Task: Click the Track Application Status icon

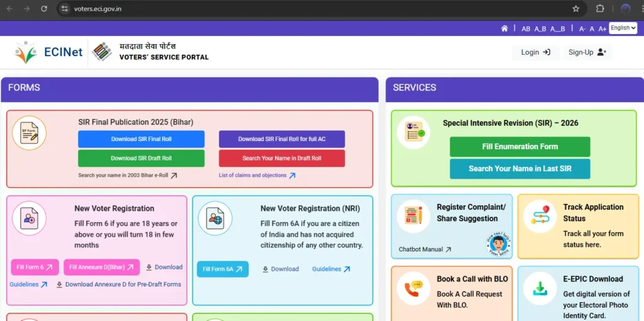Action: click(x=540, y=217)
